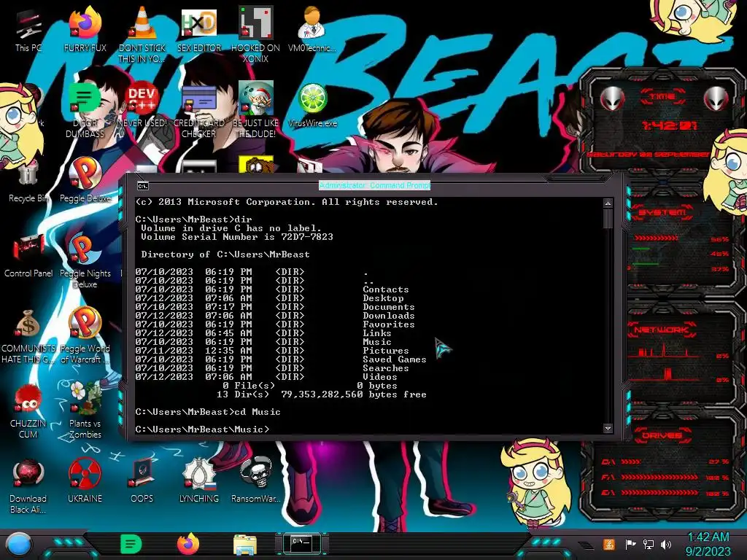747x560 pixels.
Task: Open the Action Center flag icon
Action: click(x=630, y=544)
